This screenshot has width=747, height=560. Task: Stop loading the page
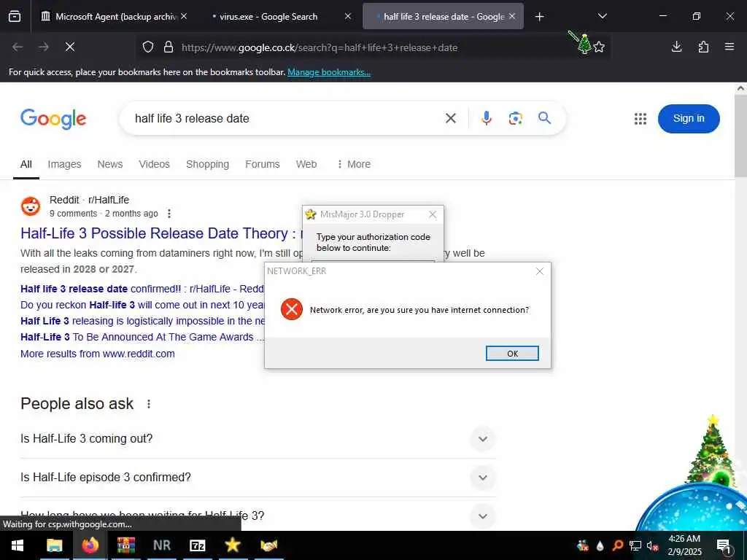tap(70, 47)
